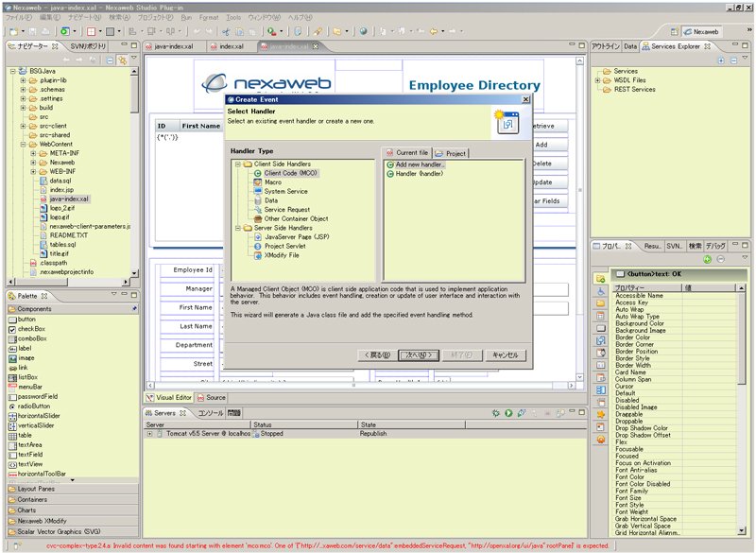Switch to Visual Editor tab
This screenshot has width=756, height=553.
pos(169,398)
